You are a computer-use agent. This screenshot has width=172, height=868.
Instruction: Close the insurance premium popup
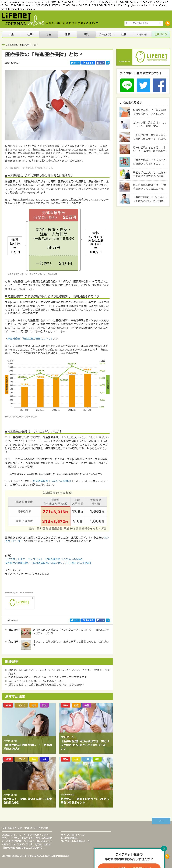click(164, 848)
